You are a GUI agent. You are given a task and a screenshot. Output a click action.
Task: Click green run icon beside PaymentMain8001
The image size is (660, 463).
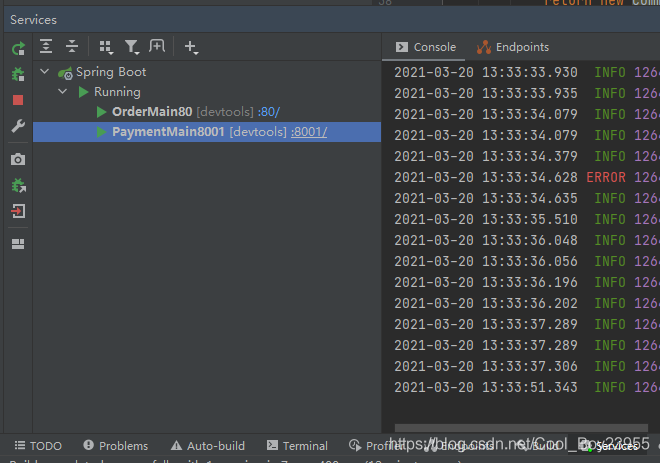tap(101, 132)
